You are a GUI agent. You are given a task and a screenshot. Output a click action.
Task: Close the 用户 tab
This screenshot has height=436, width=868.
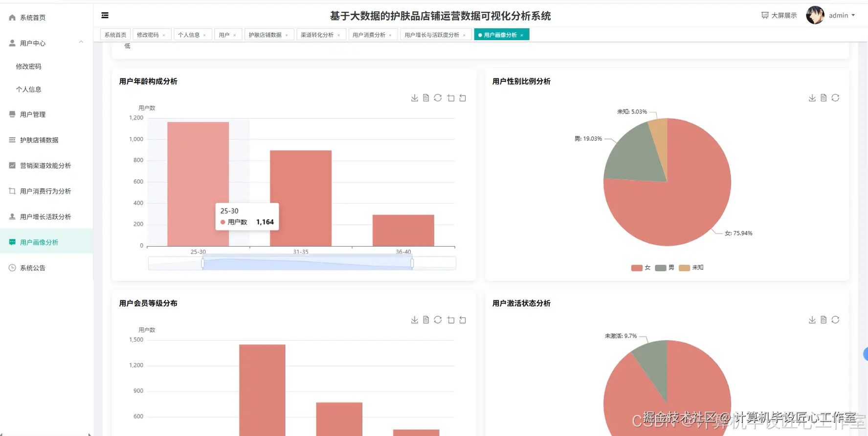click(235, 35)
